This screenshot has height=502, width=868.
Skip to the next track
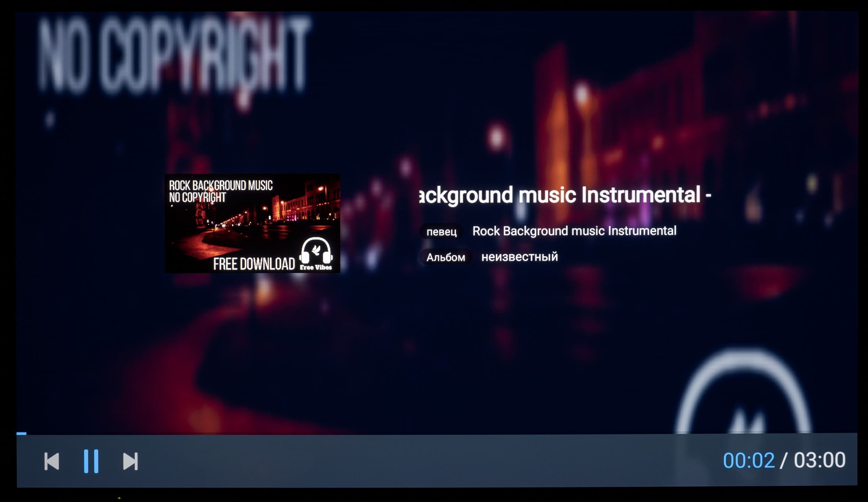(x=131, y=461)
